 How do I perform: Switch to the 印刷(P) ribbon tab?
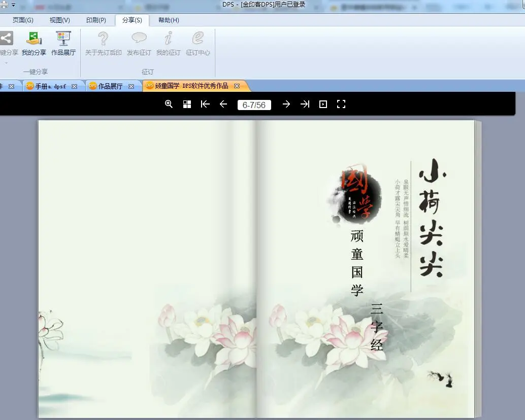(x=96, y=20)
